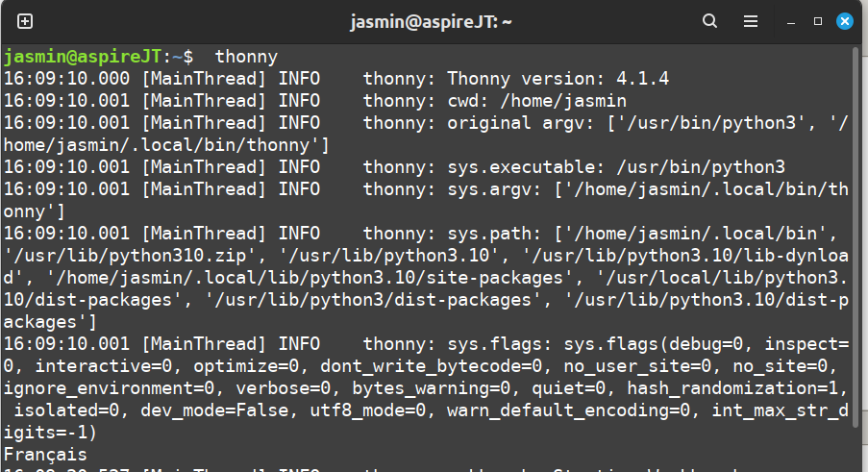Open a new terminal tab
Image resolution: width=868 pixels, height=472 pixels.
[26, 21]
